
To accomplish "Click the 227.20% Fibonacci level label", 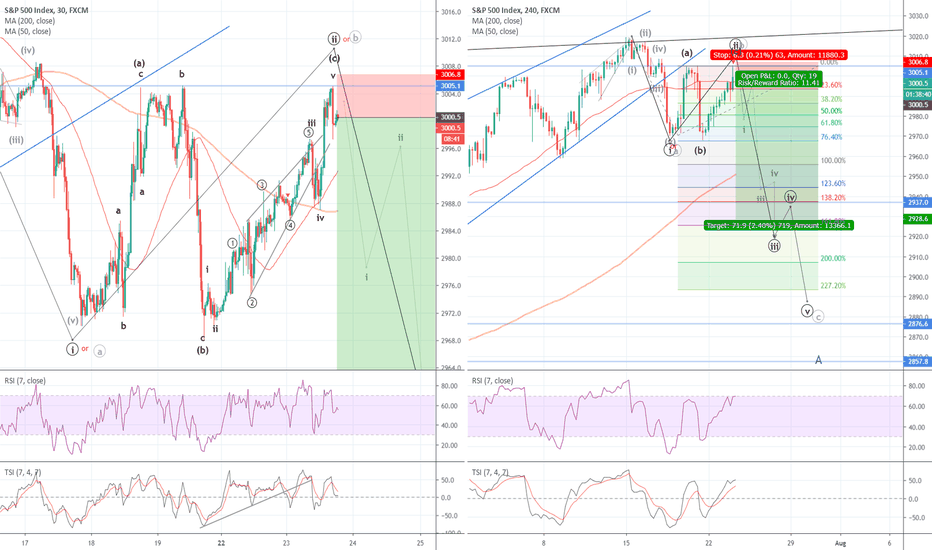I will 833,286.
